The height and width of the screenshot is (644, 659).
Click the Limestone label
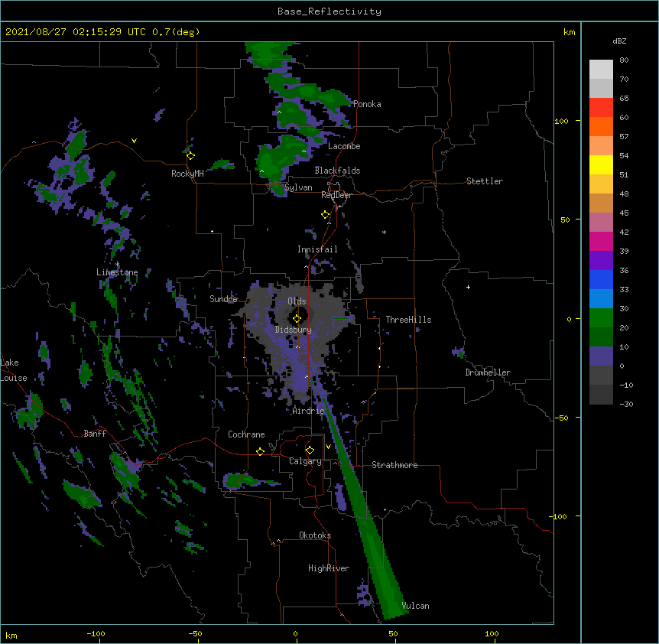(117, 272)
